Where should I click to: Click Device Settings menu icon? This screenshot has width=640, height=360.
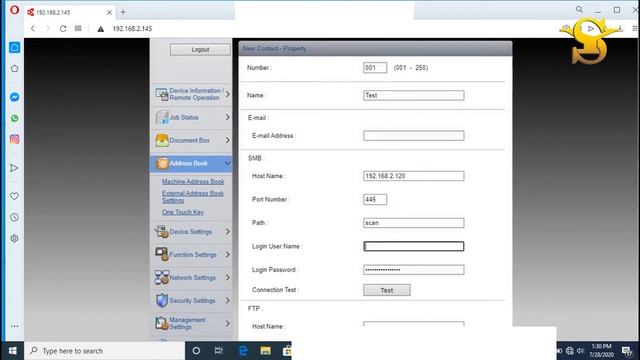coord(162,231)
